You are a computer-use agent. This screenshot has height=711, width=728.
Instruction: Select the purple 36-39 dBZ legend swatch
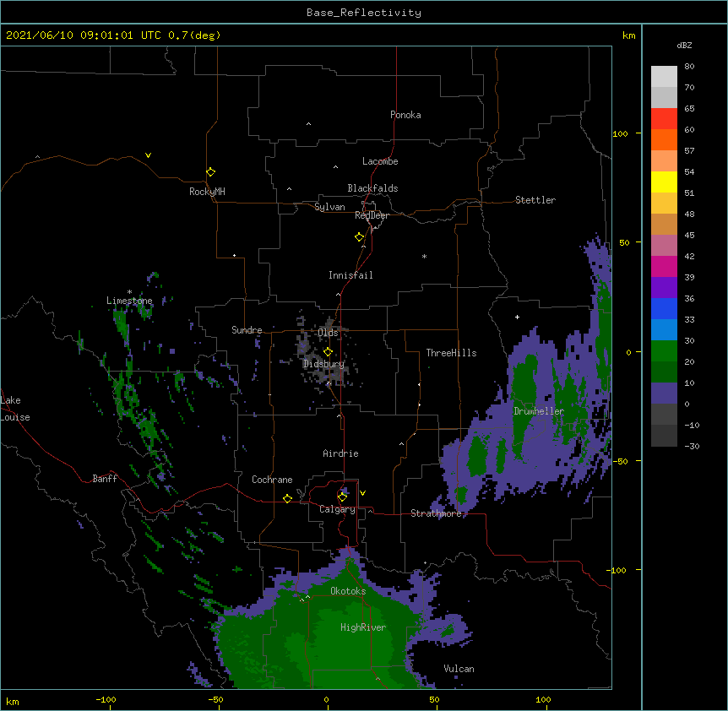click(664, 287)
